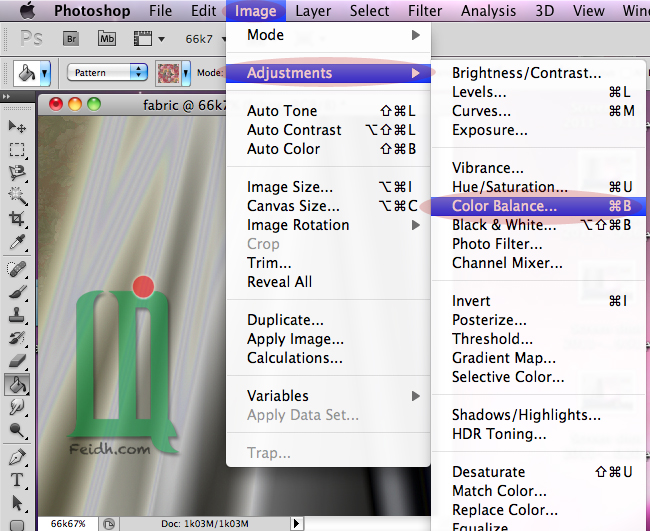This screenshot has width=650, height=531.
Task: Click the status bar preview icon
Action: click(x=109, y=524)
